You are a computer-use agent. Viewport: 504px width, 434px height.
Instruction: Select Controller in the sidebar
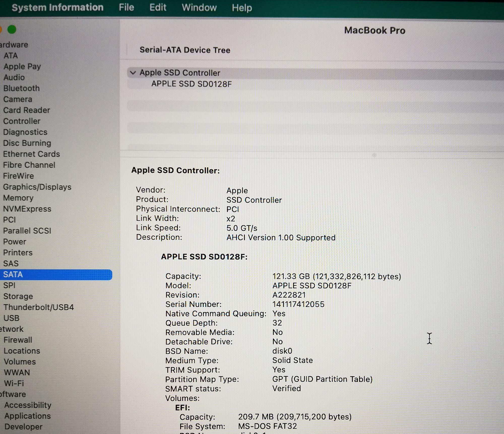[22, 121]
